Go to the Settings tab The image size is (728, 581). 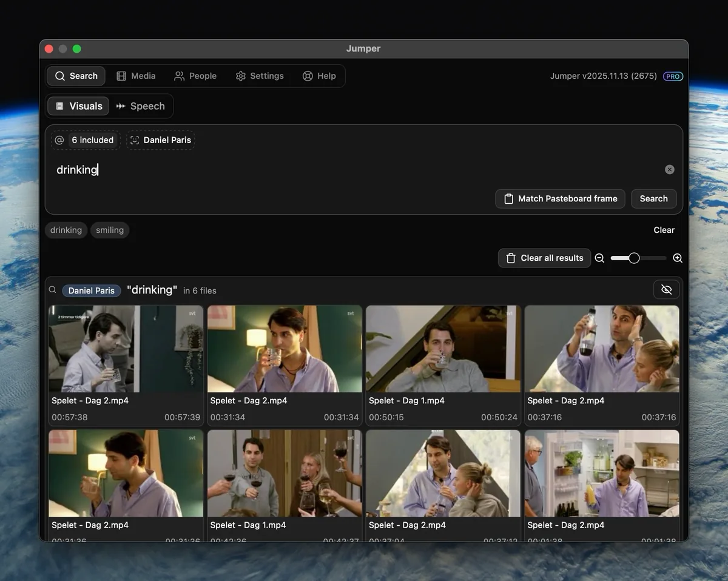(x=260, y=76)
